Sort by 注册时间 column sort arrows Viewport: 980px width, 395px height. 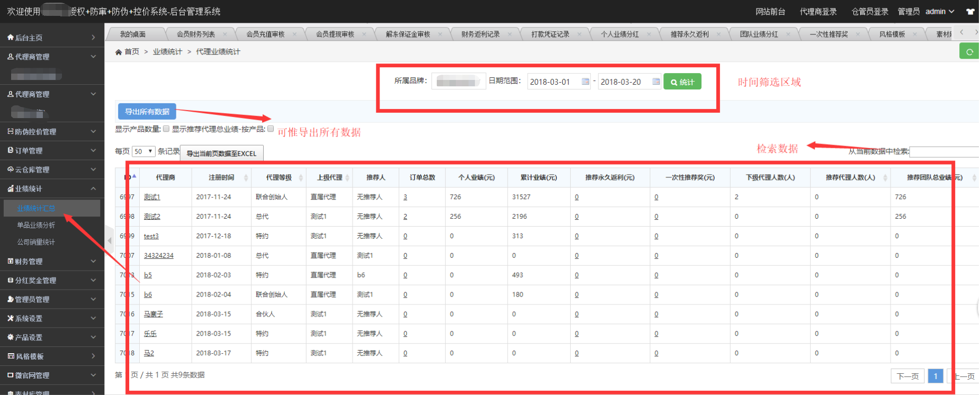(x=246, y=178)
